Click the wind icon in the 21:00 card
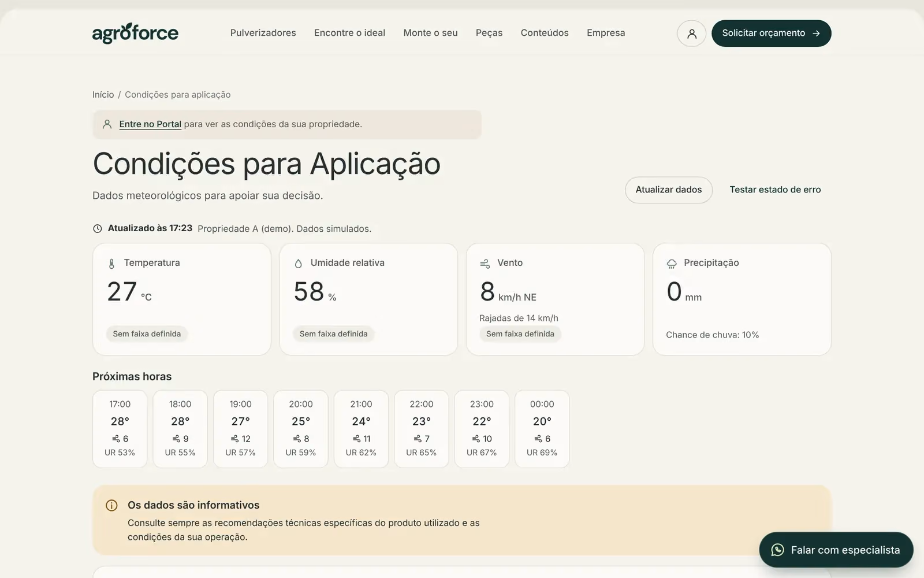The width and height of the screenshot is (924, 578). tap(356, 439)
